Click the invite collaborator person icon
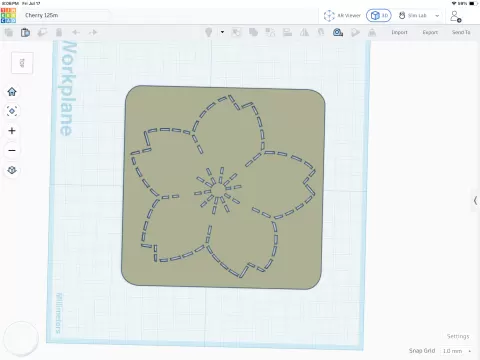Image resolution: width=480 pixels, height=360 pixels. (x=455, y=16)
